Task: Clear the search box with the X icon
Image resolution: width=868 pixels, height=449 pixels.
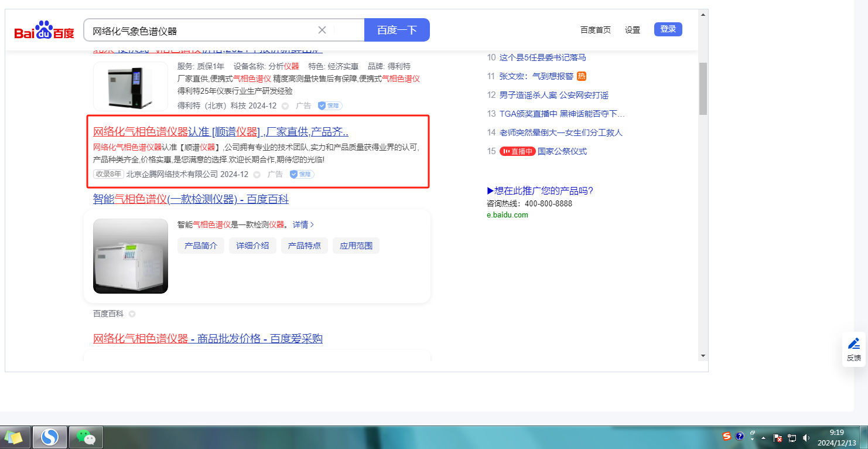Action: 322,30
